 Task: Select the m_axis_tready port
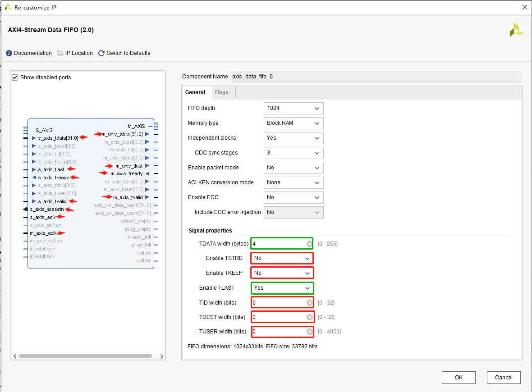click(127, 173)
